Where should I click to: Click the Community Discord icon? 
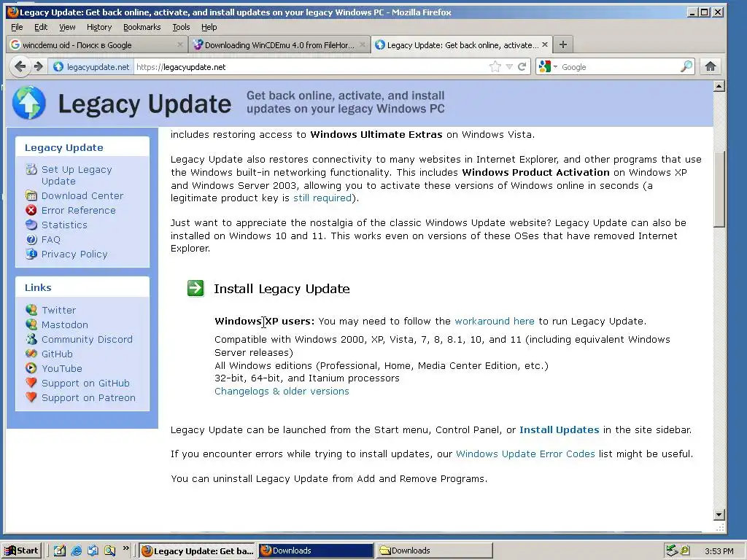[31, 339]
